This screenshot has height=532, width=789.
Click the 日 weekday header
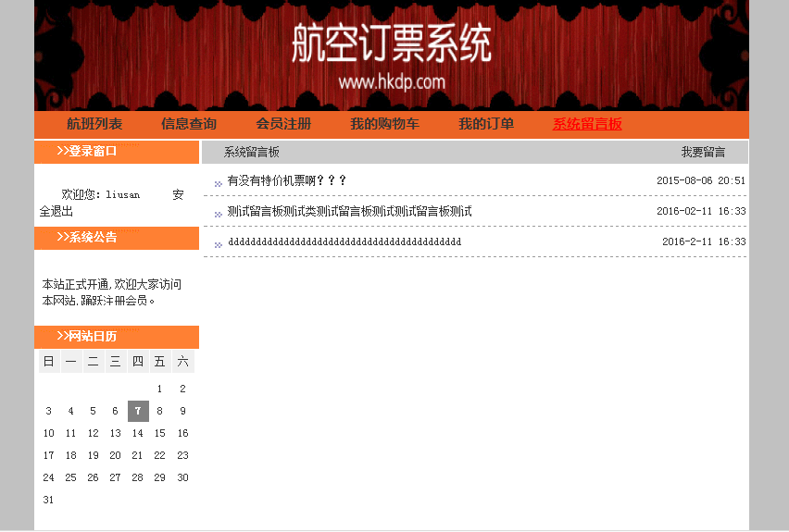coord(49,362)
